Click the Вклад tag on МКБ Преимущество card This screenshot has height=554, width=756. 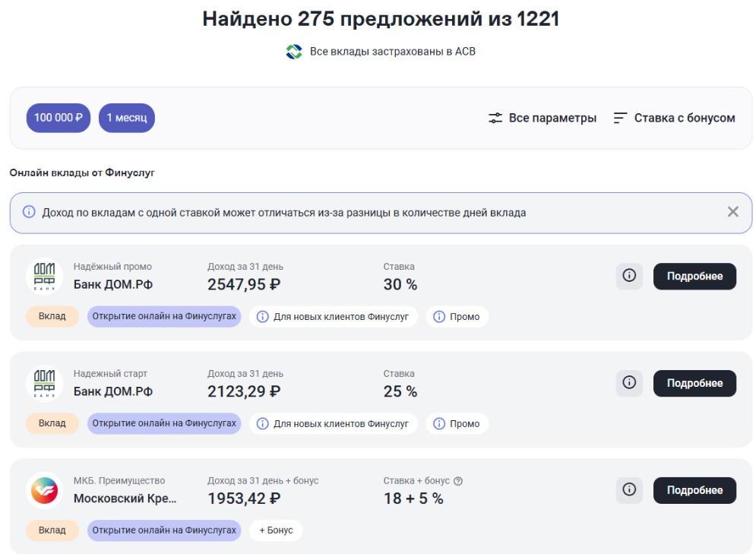[x=52, y=530]
